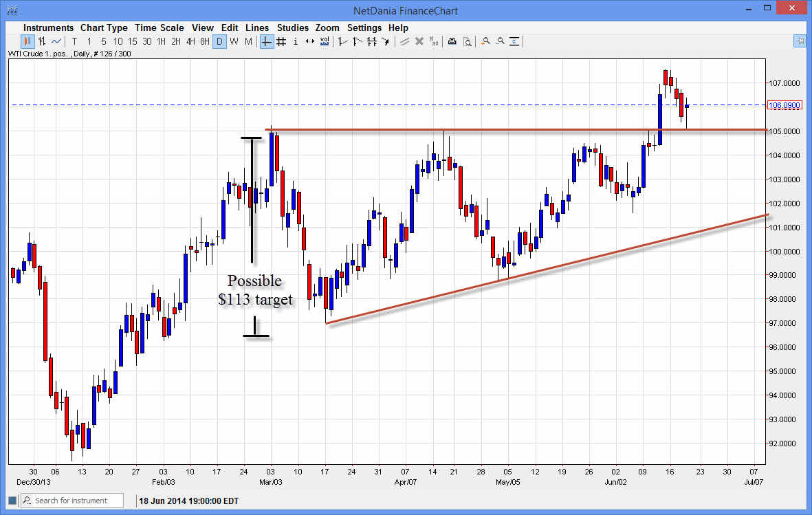Open the volume indicator icon

(324, 41)
